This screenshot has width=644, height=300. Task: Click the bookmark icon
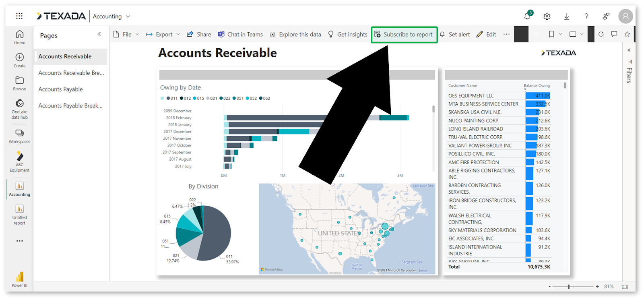point(551,34)
